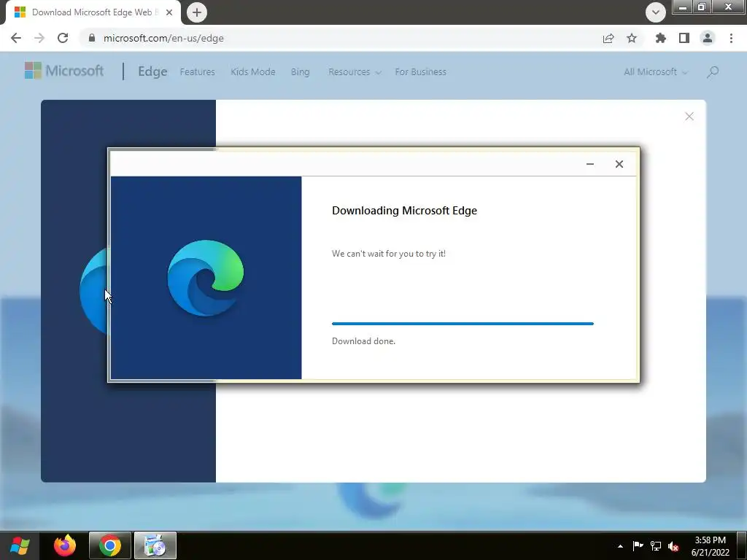Click the 'We can't wait for you to try it!' text
Viewport: 747px width, 560px height.
[389, 254]
